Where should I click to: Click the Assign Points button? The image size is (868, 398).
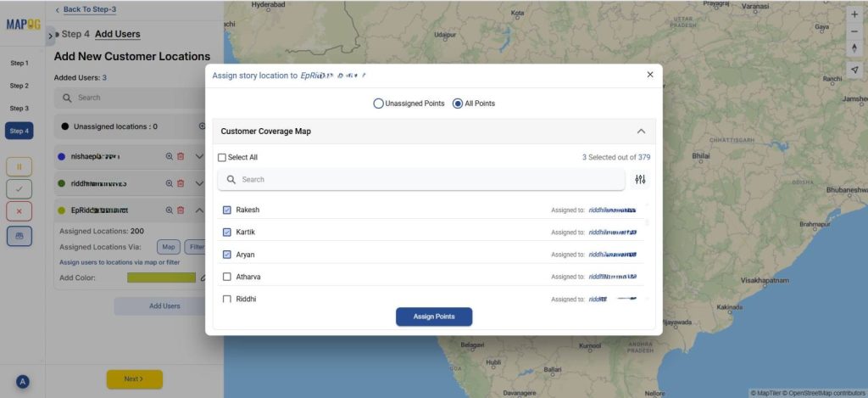(x=433, y=317)
